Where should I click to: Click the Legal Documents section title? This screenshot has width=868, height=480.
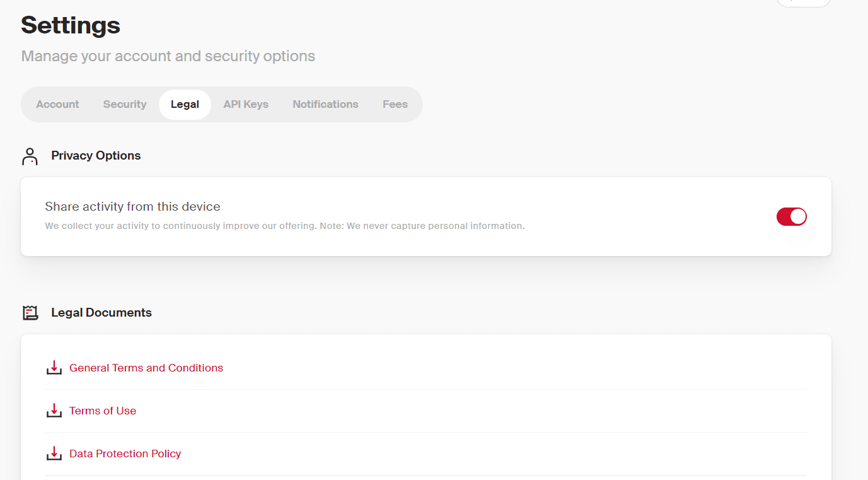(101, 313)
